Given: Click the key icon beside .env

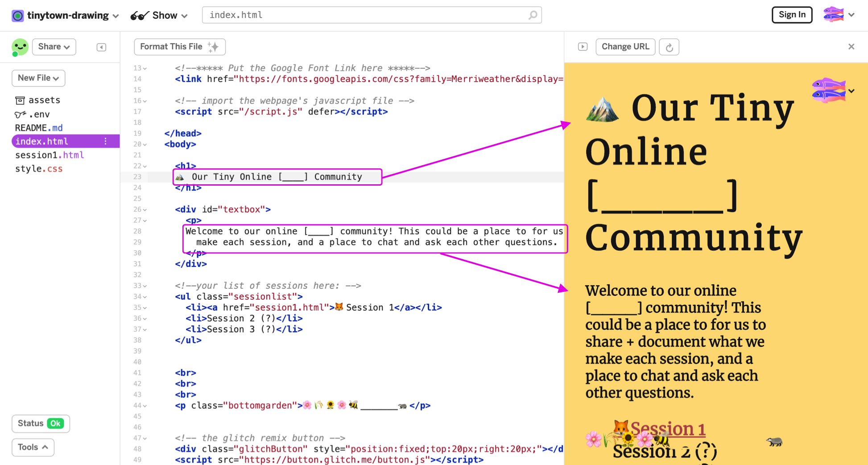Looking at the screenshot, I should [20, 115].
